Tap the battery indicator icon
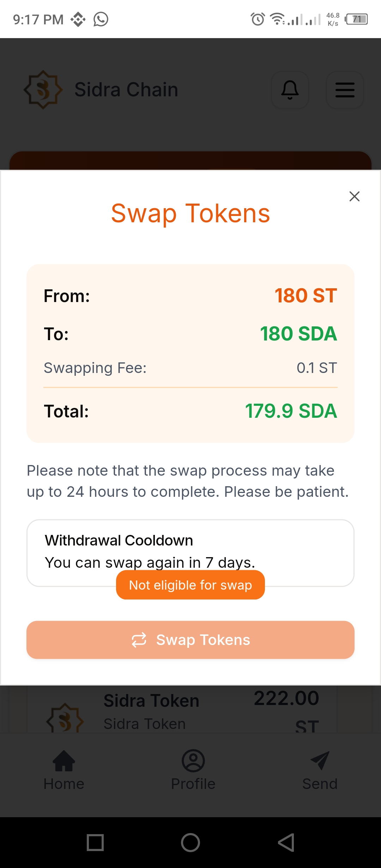Image resolution: width=381 pixels, height=868 pixels. pos(357,19)
